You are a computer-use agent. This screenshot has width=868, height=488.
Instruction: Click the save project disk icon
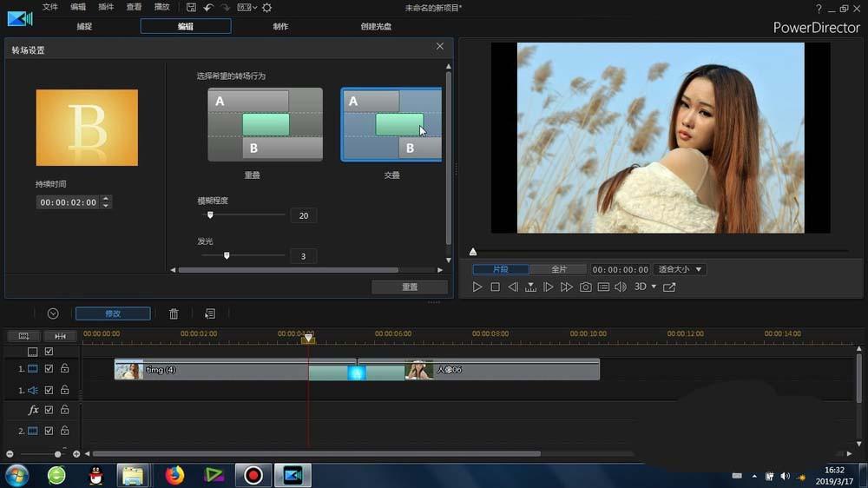point(191,8)
